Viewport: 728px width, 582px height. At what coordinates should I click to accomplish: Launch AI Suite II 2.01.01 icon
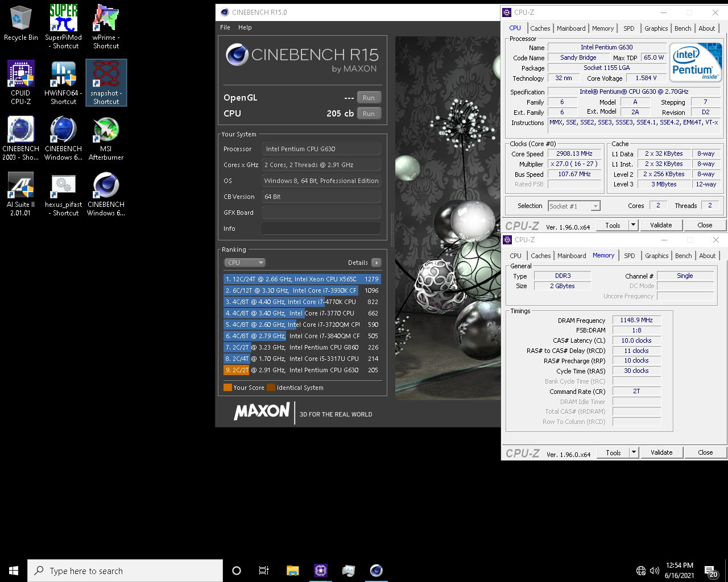pyautogui.click(x=20, y=194)
